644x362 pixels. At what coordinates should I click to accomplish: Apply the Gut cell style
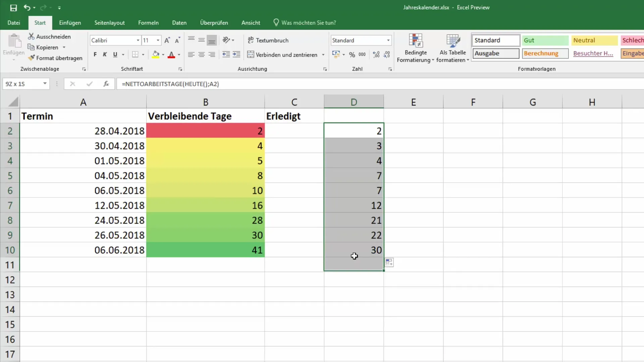pyautogui.click(x=545, y=40)
